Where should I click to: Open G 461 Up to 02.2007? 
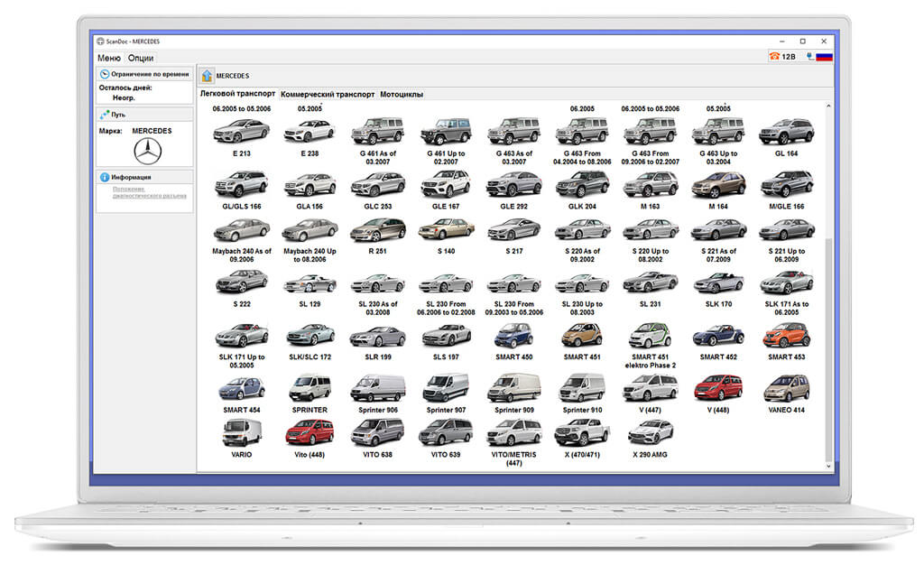(x=446, y=132)
